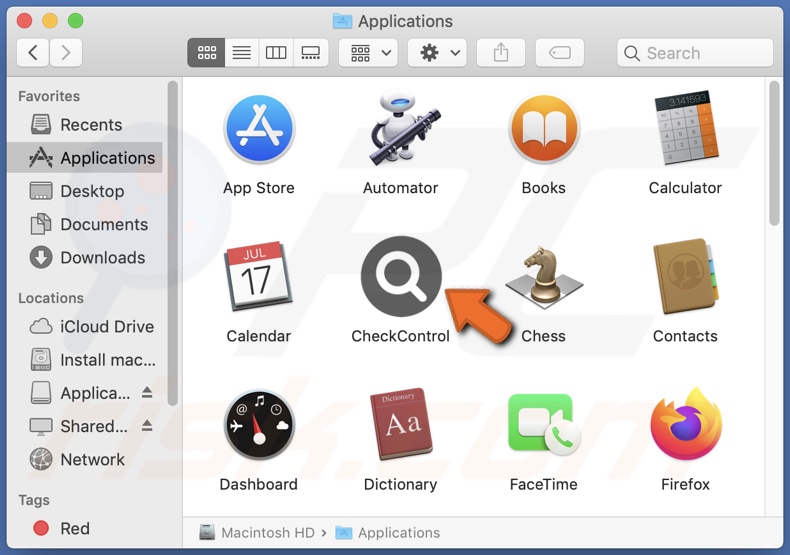
Task: Open the Chess application icon
Action: (x=544, y=277)
